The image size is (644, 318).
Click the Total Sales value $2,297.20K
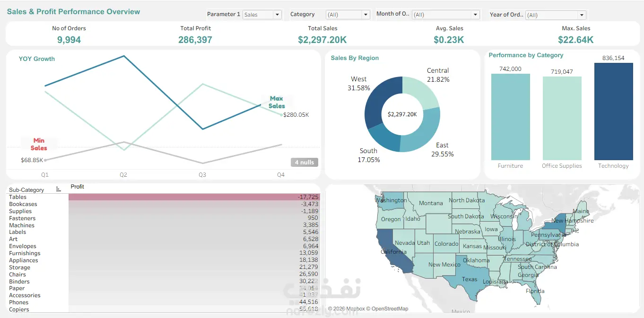point(322,40)
